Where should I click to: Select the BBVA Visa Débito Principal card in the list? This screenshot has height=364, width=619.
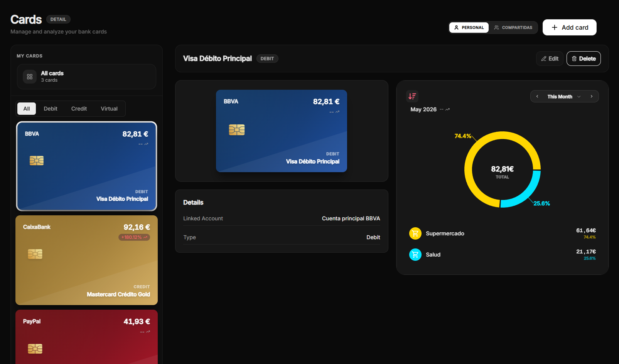click(x=86, y=166)
